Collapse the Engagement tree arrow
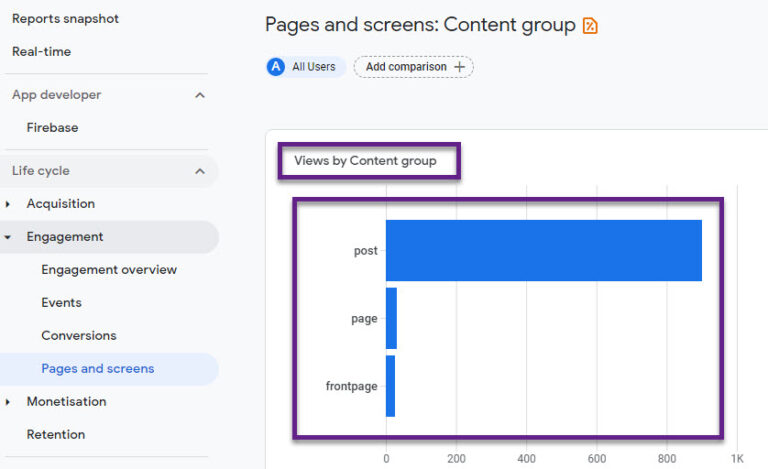 8,237
